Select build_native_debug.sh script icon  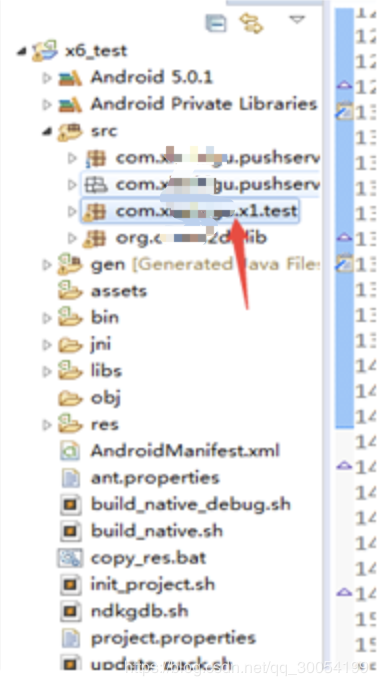(70, 504)
